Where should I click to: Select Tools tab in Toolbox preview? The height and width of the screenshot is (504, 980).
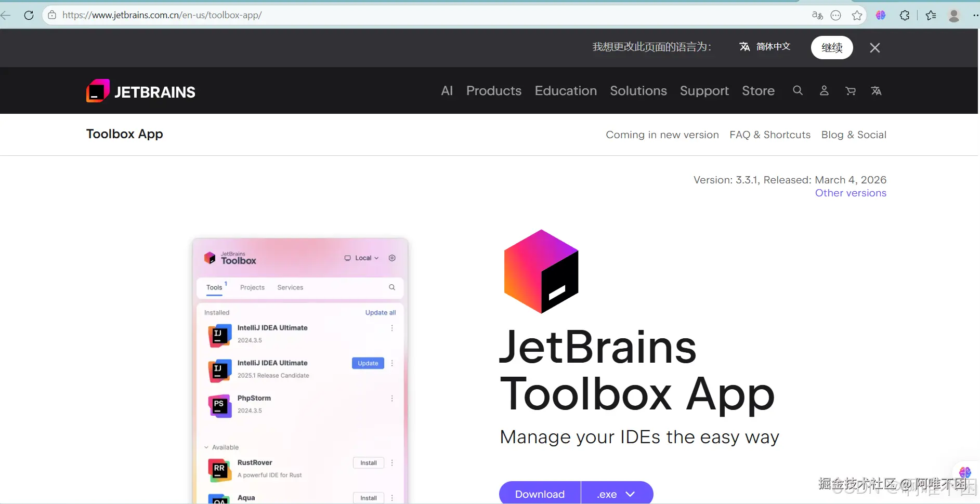[214, 287]
